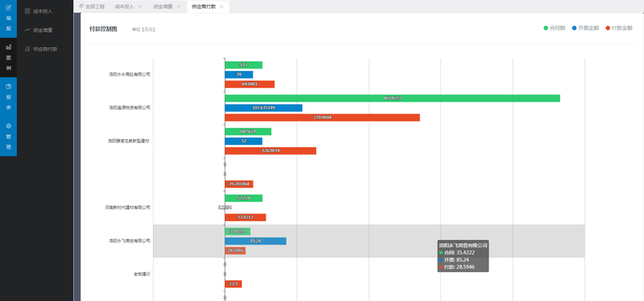Image resolution: width=644 pixels, height=301 pixels.
Task: Switch to the 资金增量 tab
Action: click(x=163, y=6)
